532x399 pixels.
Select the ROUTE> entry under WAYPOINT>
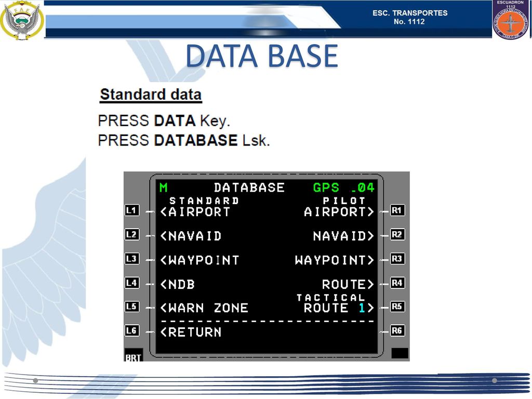[348, 284]
